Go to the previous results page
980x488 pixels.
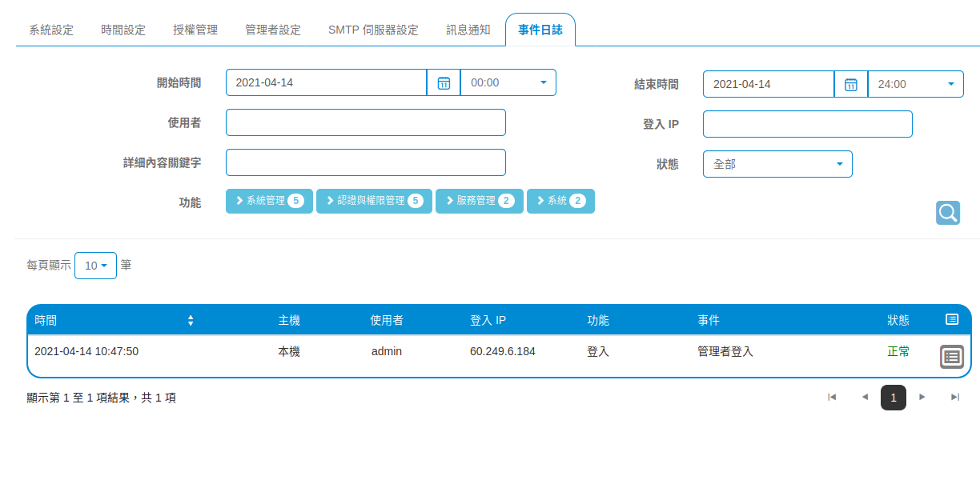point(865,397)
